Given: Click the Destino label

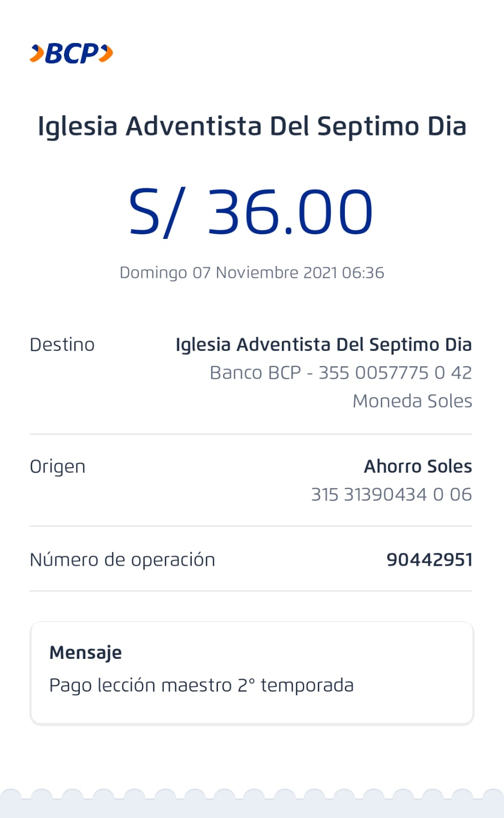Looking at the screenshot, I should (x=62, y=345).
